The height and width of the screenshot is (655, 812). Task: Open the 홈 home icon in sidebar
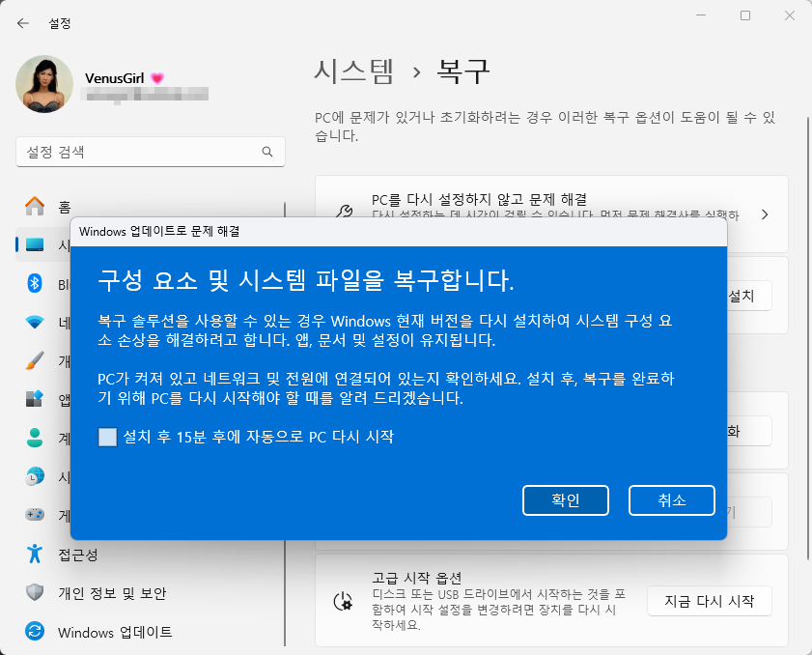pos(35,206)
